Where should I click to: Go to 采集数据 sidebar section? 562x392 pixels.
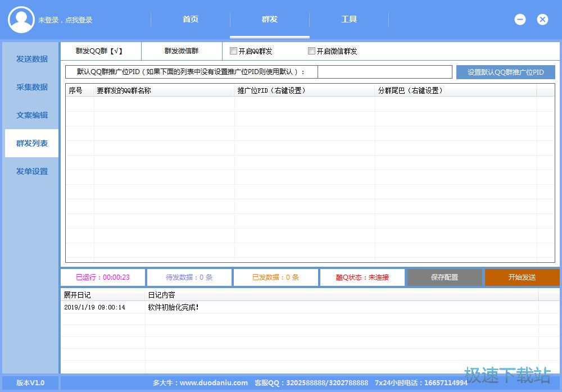click(31, 87)
